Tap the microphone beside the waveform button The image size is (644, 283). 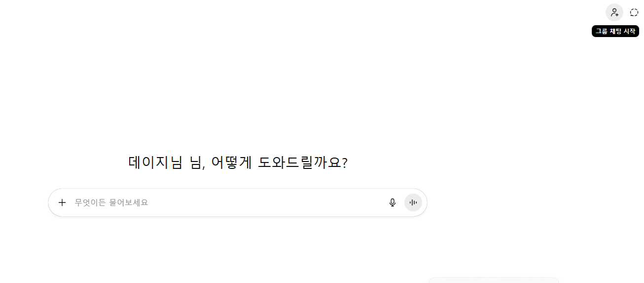coord(393,202)
